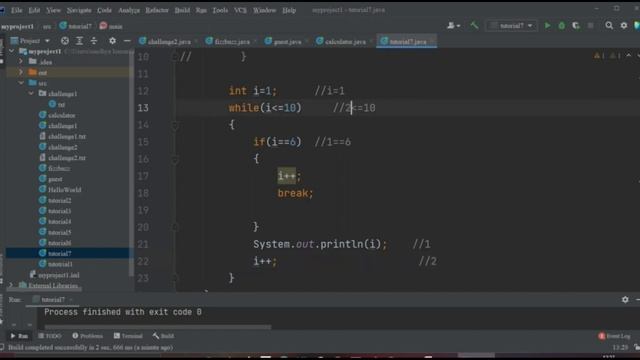Run tutorial7 with the green play icon
The width and height of the screenshot is (640, 360).
(x=547, y=26)
